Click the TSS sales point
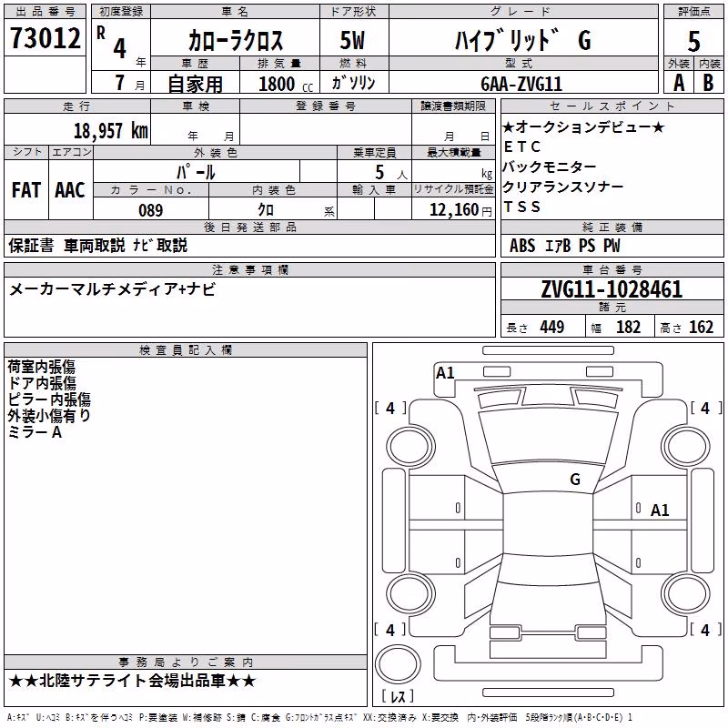The height and width of the screenshot is (728, 728). tap(521, 207)
